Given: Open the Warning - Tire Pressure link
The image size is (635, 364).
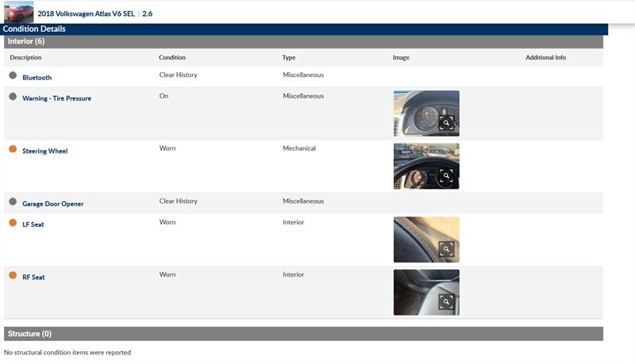Looking at the screenshot, I should [x=56, y=98].
